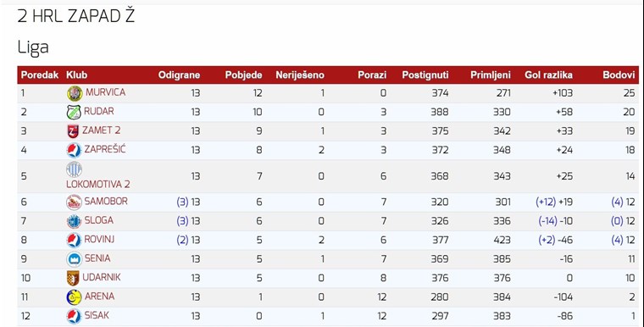644x327 pixels.
Task: Click Sisak's -86 goal difference
Action: point(564,316)
